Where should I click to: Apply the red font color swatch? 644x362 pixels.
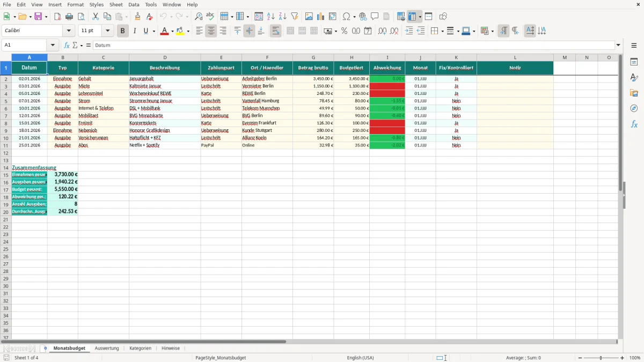click(165, 31)
